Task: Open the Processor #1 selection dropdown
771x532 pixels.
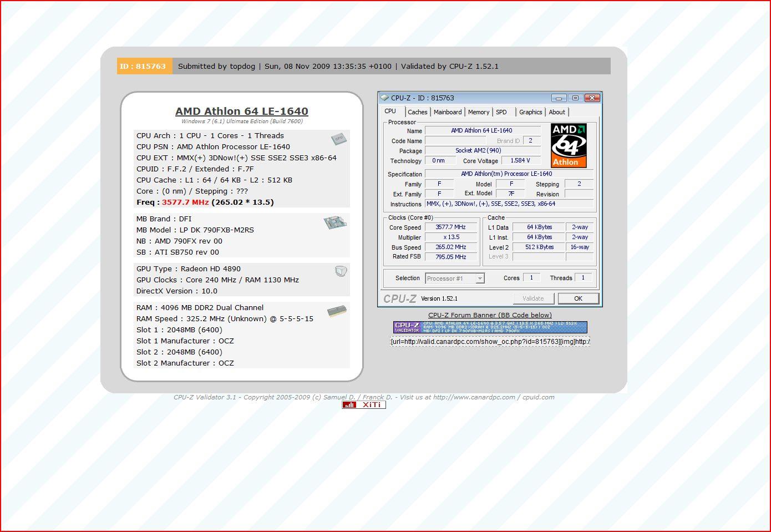Action: [x=455, y=278]
